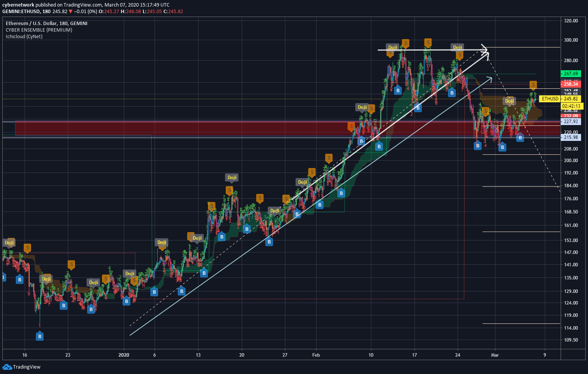Click the red down-triangle beside 245.82 in header
This screenshot has width=588, height=374.
click(71, 12)
